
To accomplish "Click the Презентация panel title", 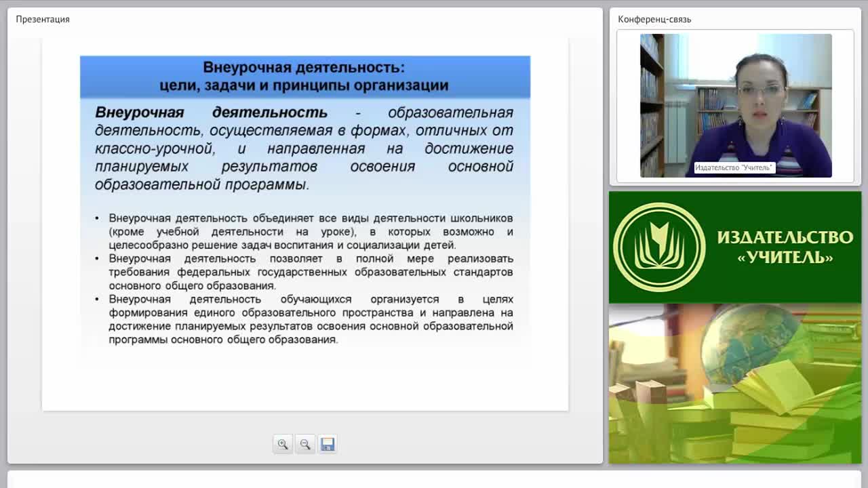I will tap(43, 19).
